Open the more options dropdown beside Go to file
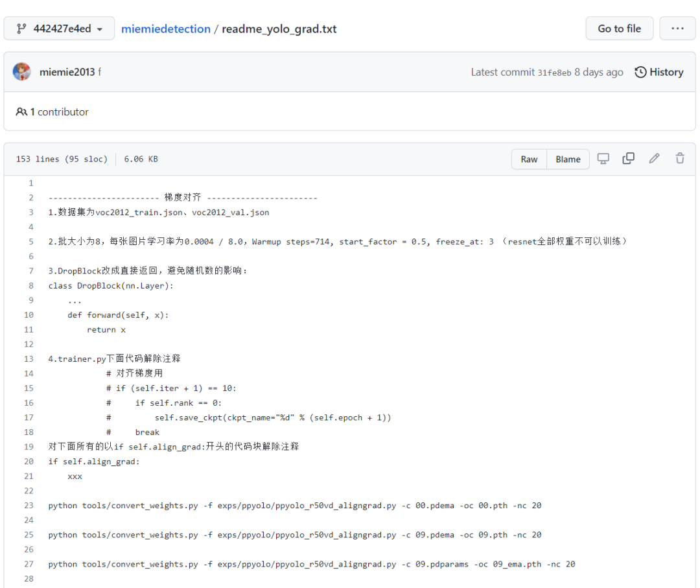 [x=677, y=28]
